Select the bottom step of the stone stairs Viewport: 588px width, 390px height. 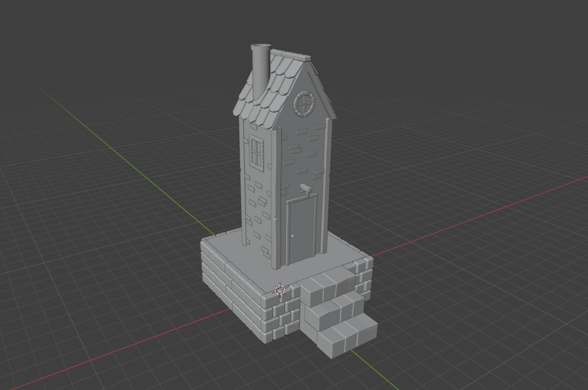[x=348, y=335]
